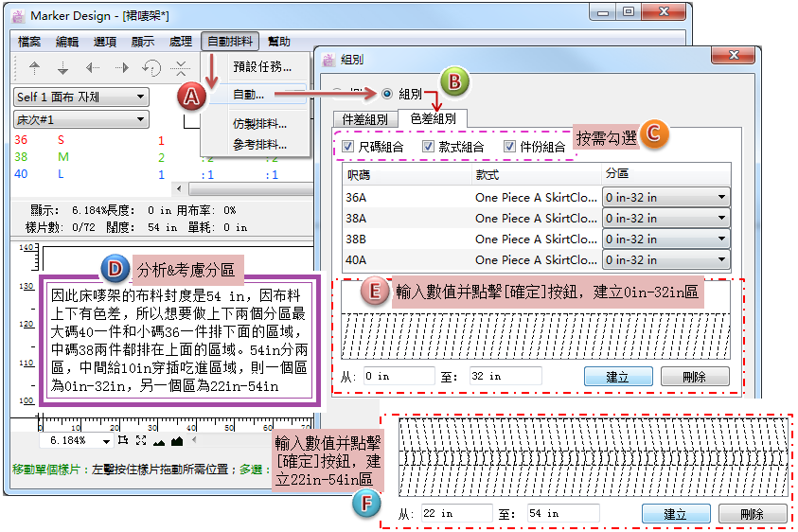
Task: Click the flip piece toolbar icon
Action: click(182, 68)
